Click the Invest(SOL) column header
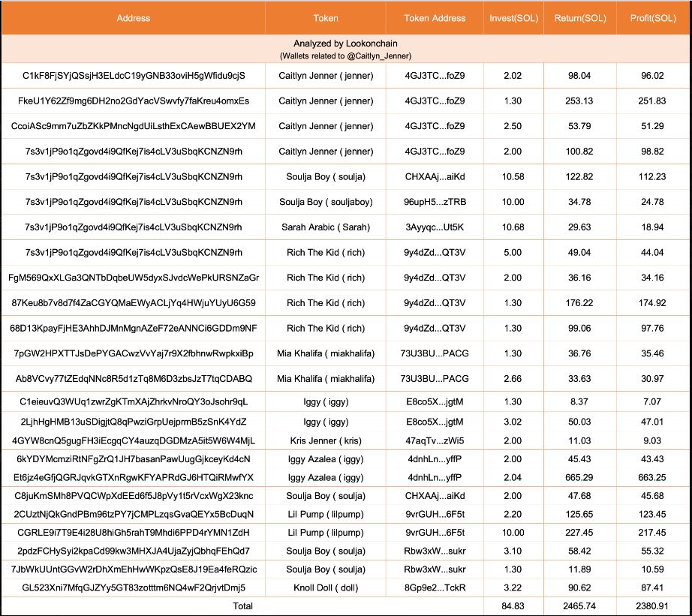Image resolution: width=692 pixels, height=616 pixels. tap(512, 18)
